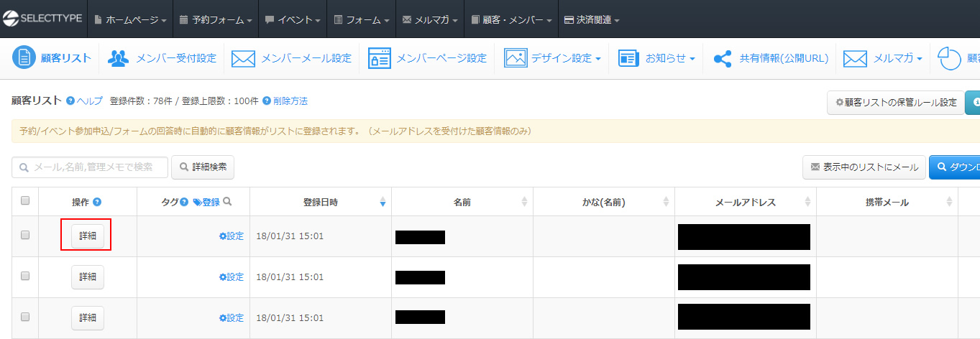This screenshot has height=339, width=980.
Task: Open the 削除方法 help link
Action: tap(290, 101)
